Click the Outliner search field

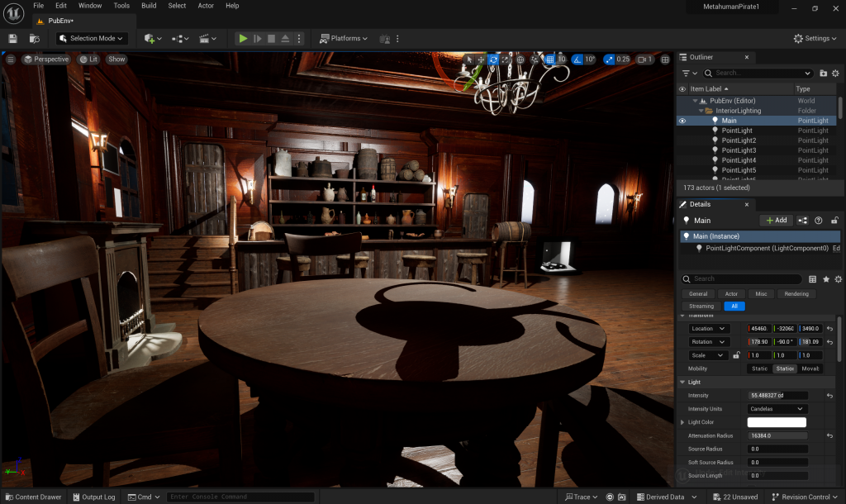pos(759,73)
